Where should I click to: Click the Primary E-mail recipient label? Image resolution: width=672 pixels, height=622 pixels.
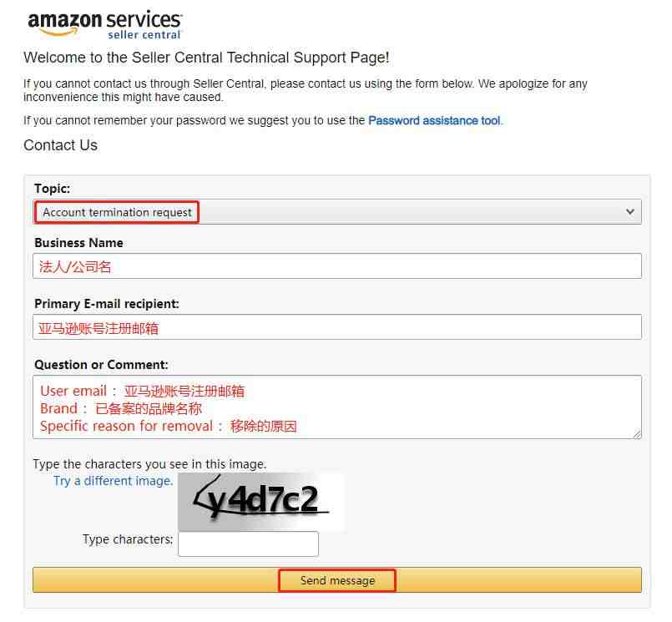[107, 304]
